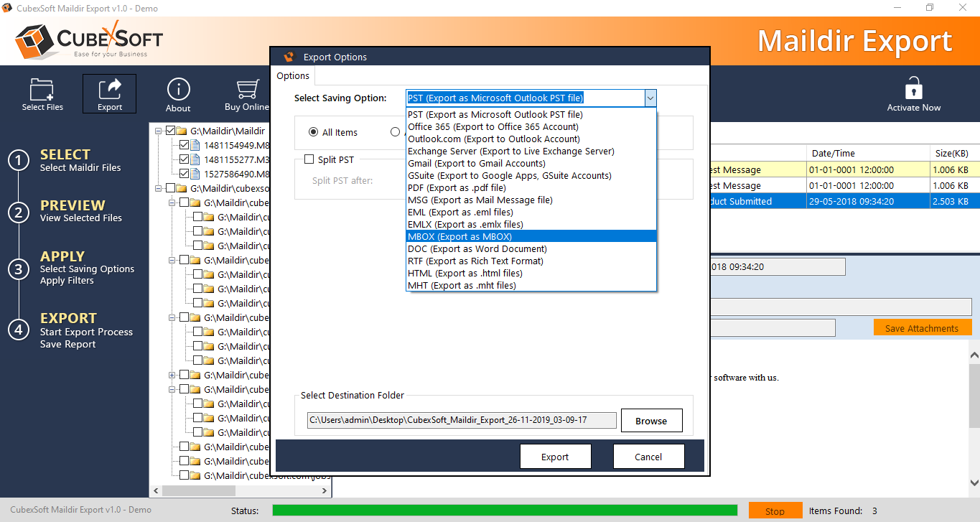Click the Buy Online cart icon

(248, 90)
